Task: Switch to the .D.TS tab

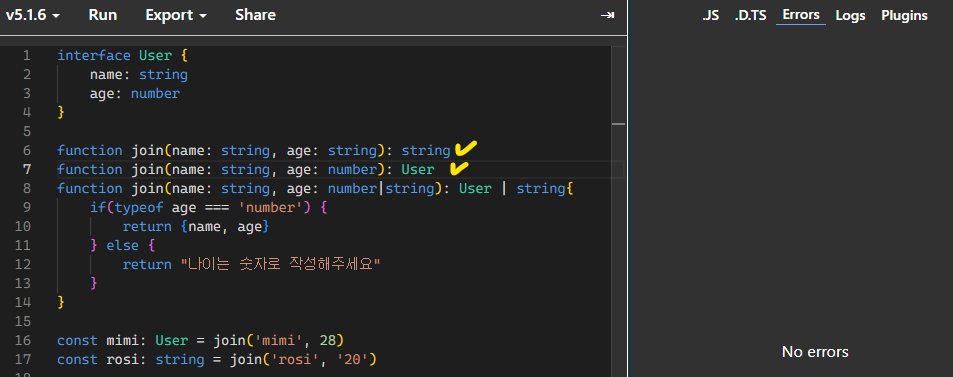Action: click(751, 15)
